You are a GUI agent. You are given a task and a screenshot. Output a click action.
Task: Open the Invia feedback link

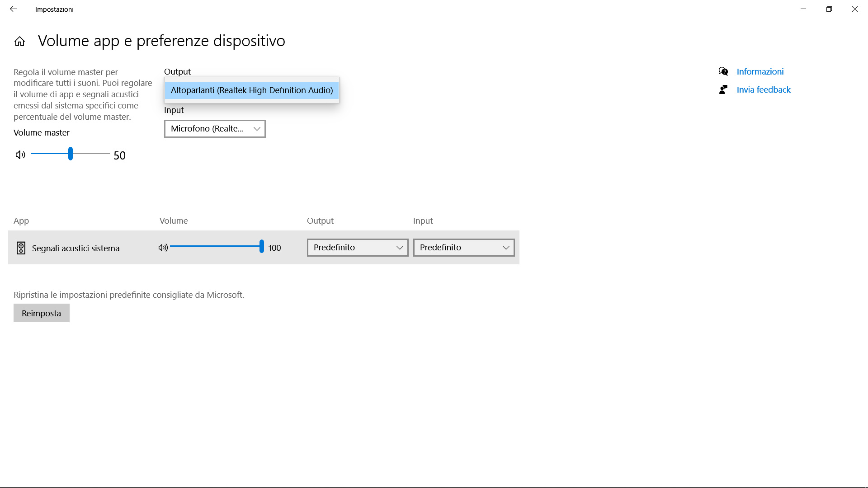tap(764, 89)
